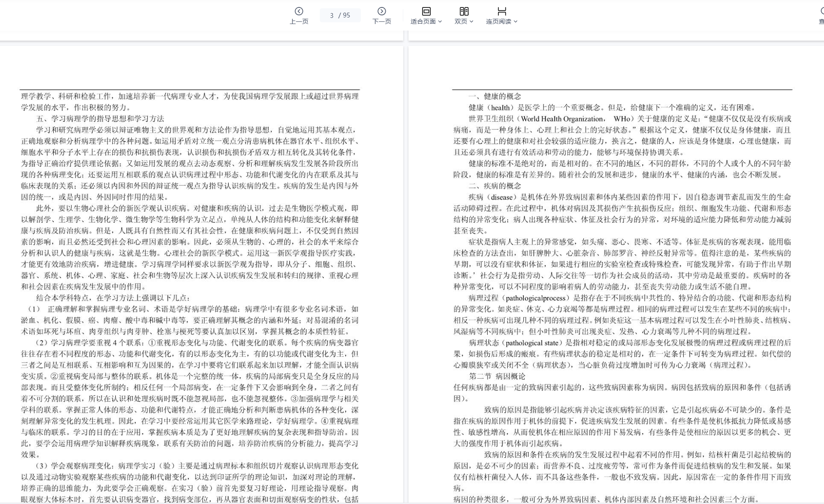Open the 双页 dropdown chevron

pyautogui.click(x=471, y=21)
